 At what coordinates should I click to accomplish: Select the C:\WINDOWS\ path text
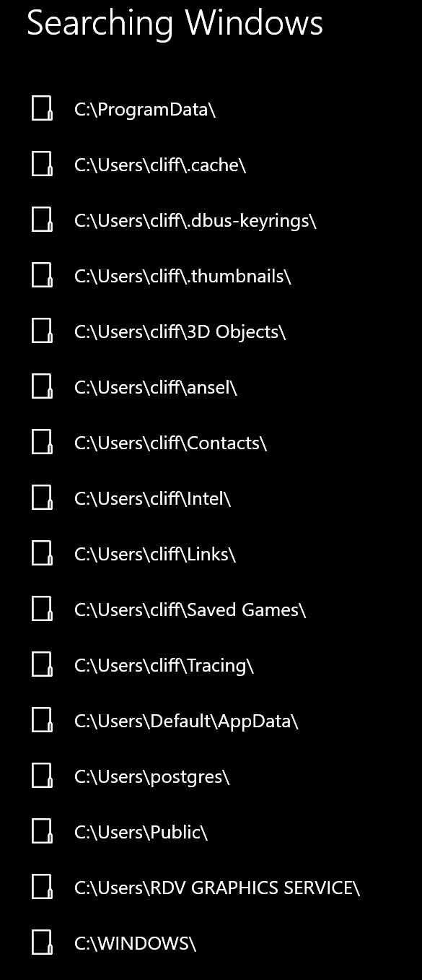click(135, 943)
